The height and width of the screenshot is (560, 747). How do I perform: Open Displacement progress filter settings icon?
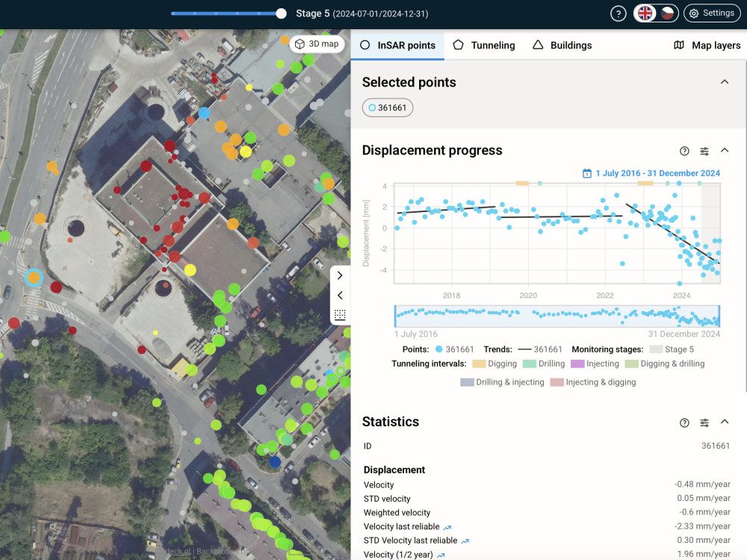704,151
